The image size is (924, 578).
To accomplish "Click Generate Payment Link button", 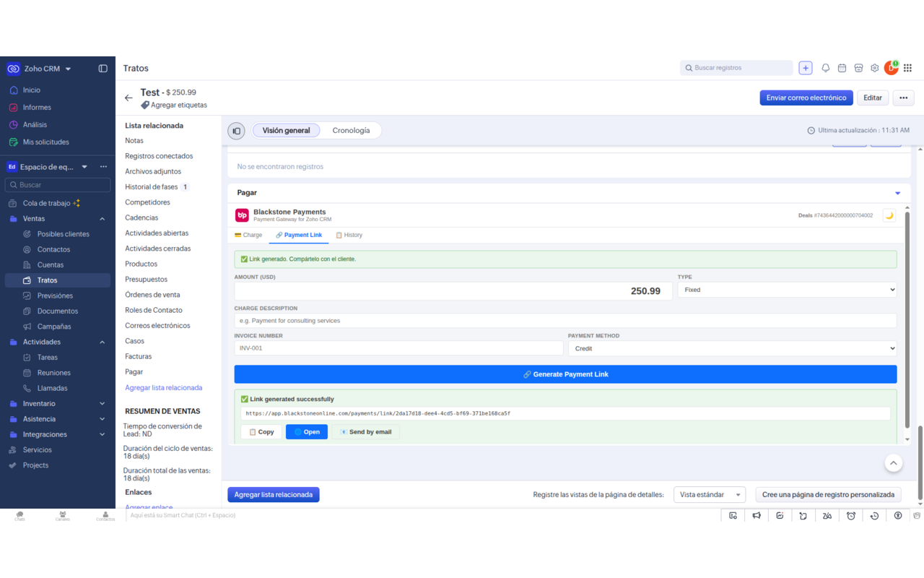I will pyautogui.click(x=566, y=374).
